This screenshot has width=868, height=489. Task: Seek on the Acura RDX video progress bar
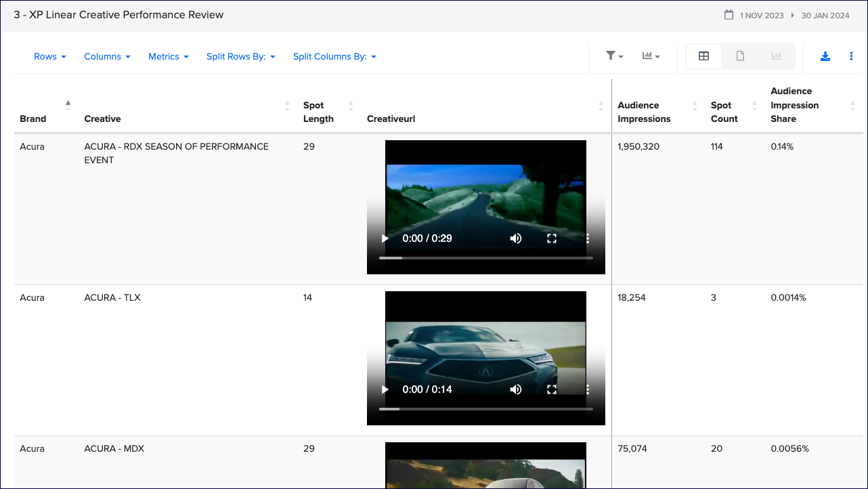pyautogui.click(x=485, y=258)
